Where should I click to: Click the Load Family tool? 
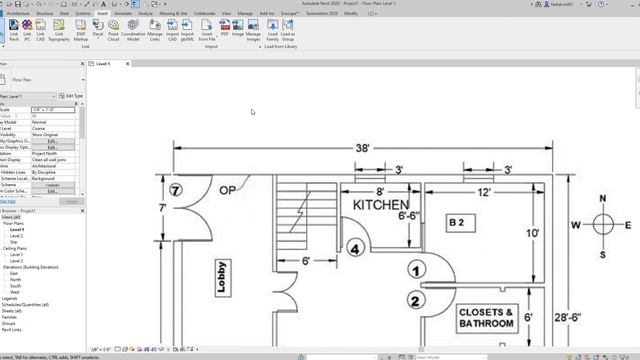273,30
